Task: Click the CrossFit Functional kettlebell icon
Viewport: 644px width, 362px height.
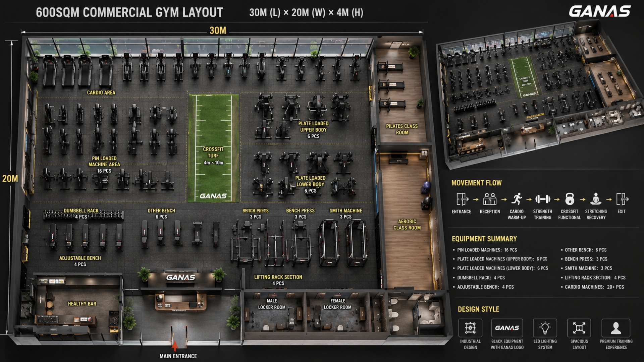Action: pyautogui.click(x=570, y=199)
